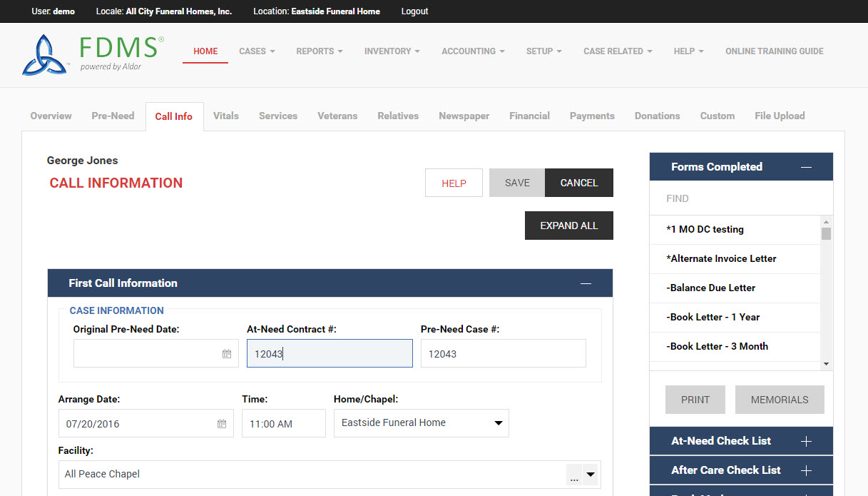Open calendar for Original Pre-Need Date
Image resolution: width=868 pixels, height=496 pixels.
click(x=226, y=354)
